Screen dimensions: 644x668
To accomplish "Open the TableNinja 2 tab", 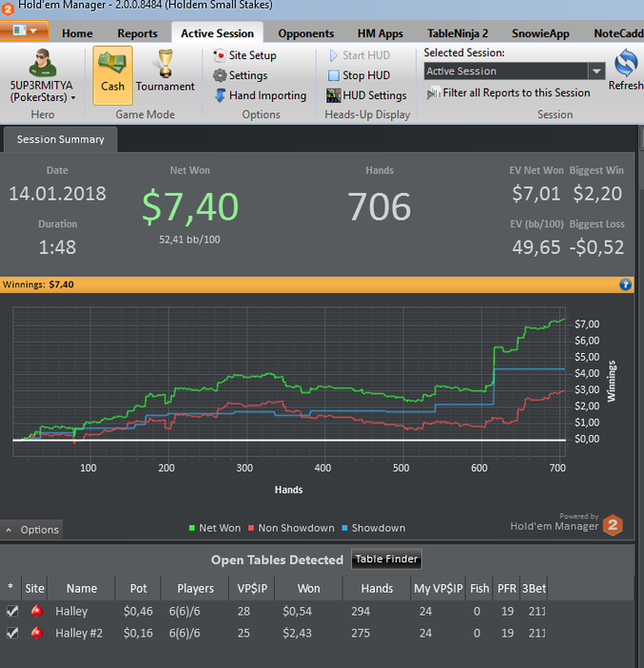I will 458,33.
